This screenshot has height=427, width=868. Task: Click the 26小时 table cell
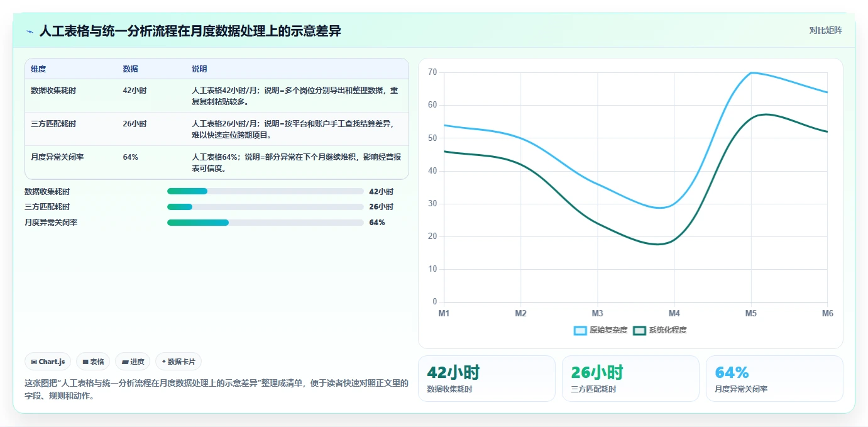click(135, 124)
